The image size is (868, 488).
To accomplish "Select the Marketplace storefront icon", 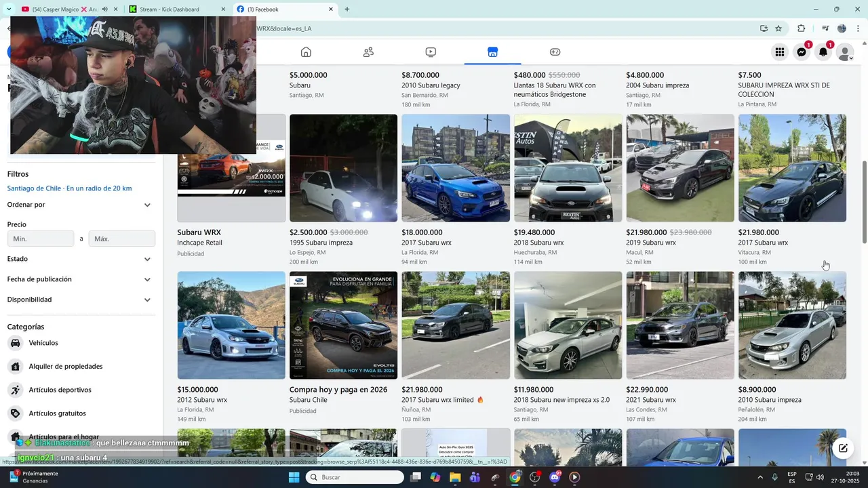I will [492, 52].
